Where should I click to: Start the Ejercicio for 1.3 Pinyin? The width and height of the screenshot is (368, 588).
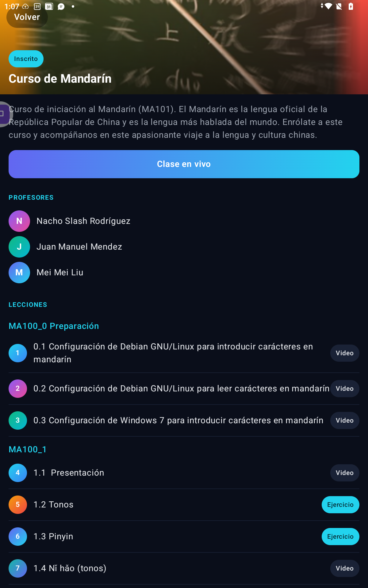coord(340,537)
